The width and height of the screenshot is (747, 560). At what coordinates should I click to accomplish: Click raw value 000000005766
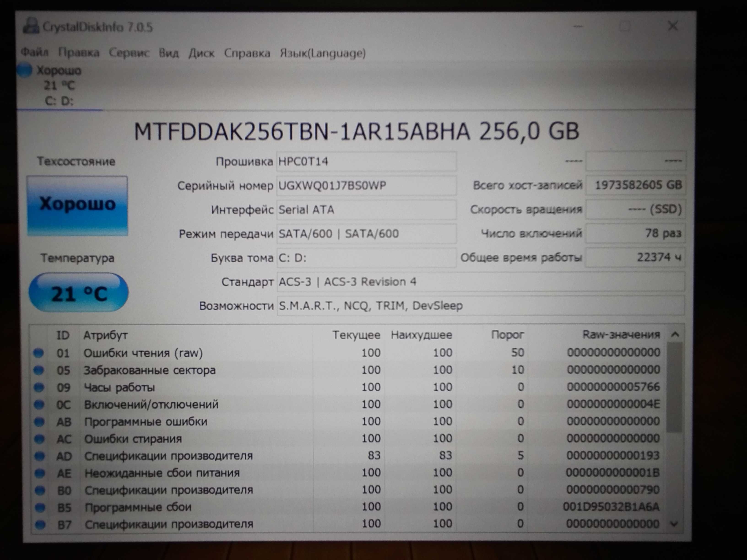coord(613,387)
